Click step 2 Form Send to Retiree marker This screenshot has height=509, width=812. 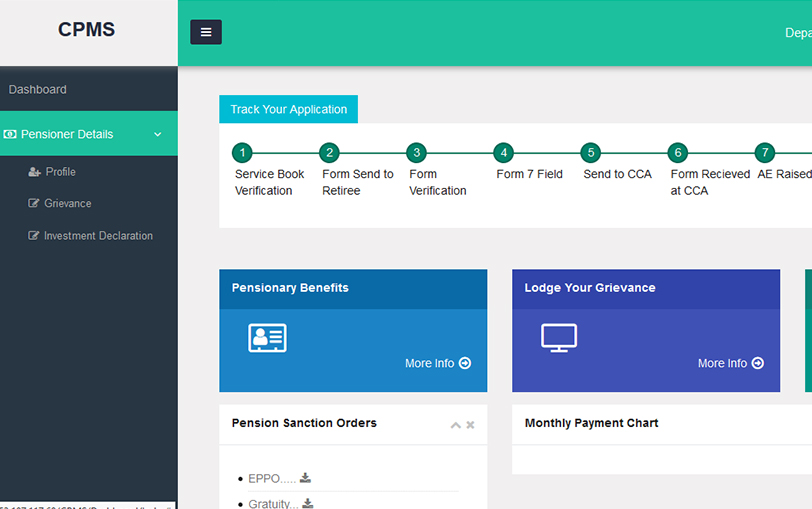[x=329, y=153]
